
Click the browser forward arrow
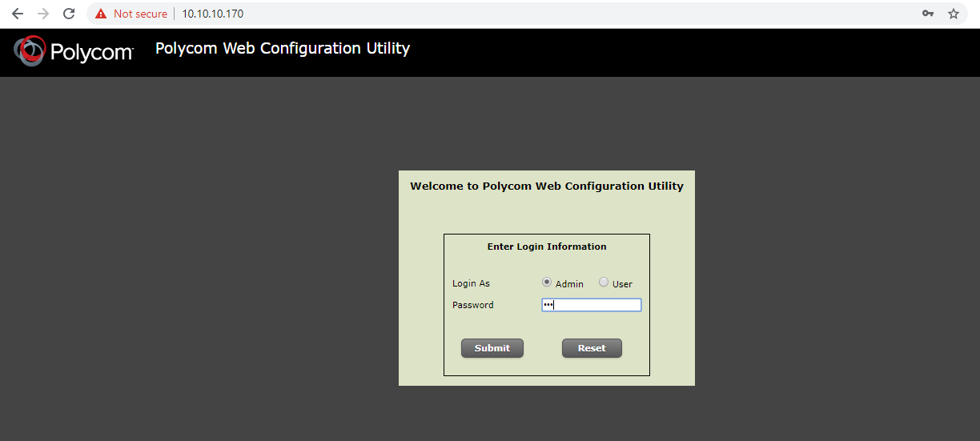(x=43, y=14)
